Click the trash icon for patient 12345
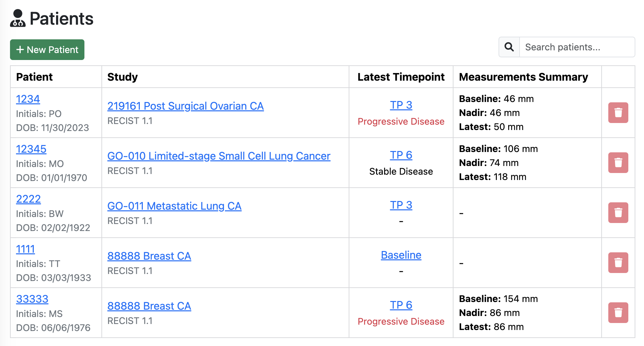This screenshot has width=644, height=346. (x=618, y=163)
